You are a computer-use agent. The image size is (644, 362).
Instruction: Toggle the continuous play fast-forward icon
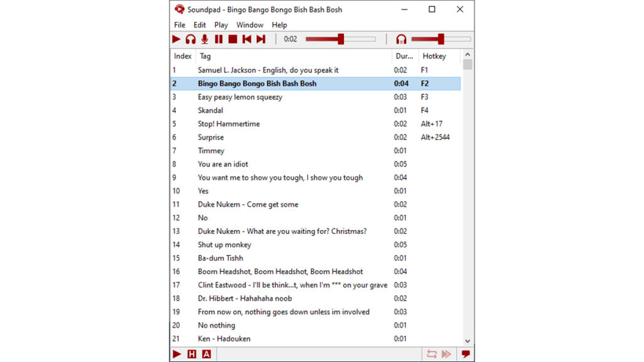coord(447,354)
